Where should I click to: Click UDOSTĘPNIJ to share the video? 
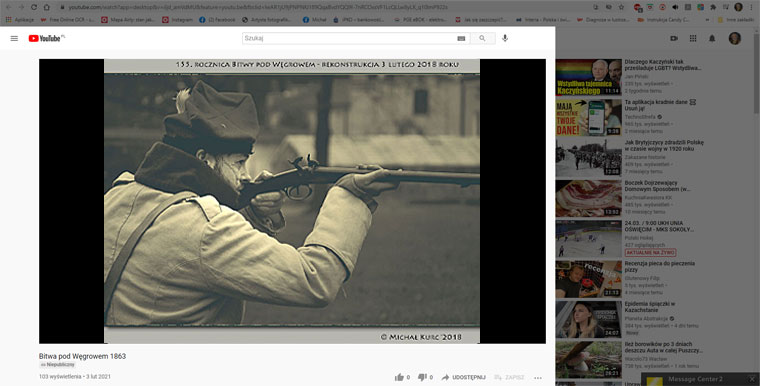pyautogui.click(x=463, y=377)
